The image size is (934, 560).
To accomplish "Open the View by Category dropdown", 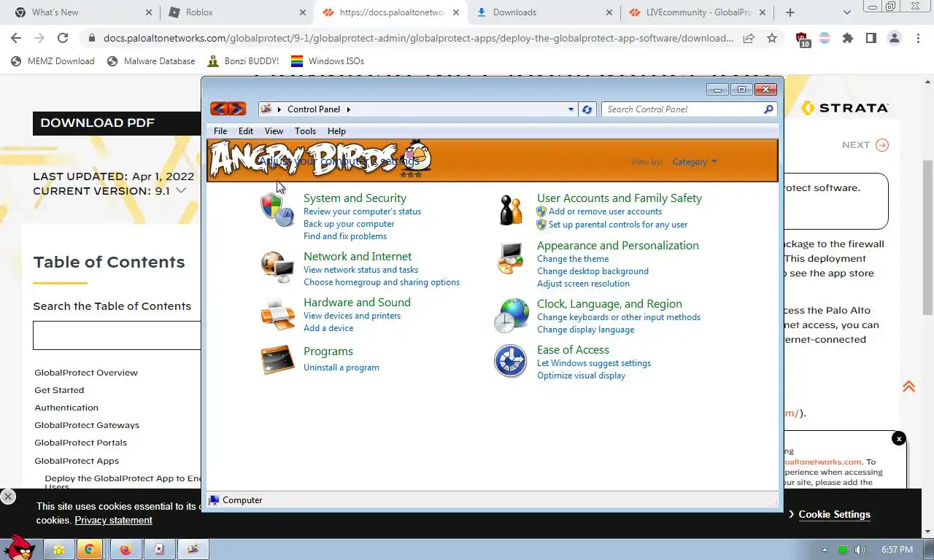I will point(695,162).
